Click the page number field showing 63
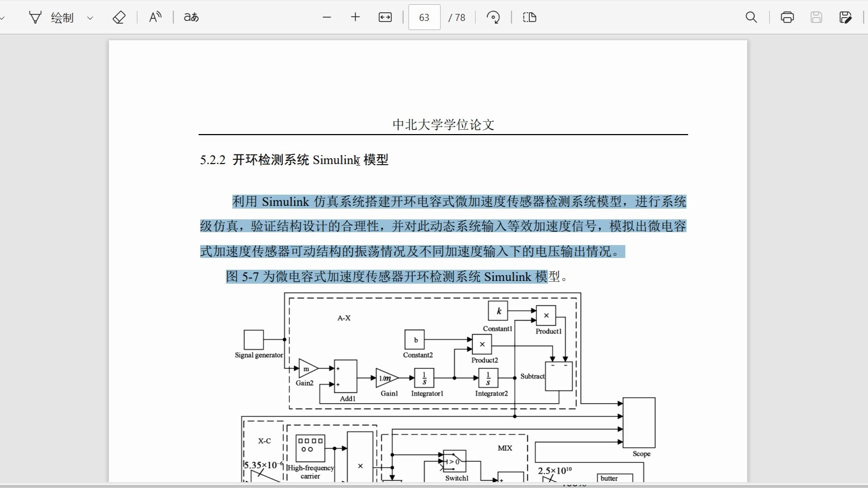Image resolution: width=868 pixels, height=488 pixels. click(424, 17)
